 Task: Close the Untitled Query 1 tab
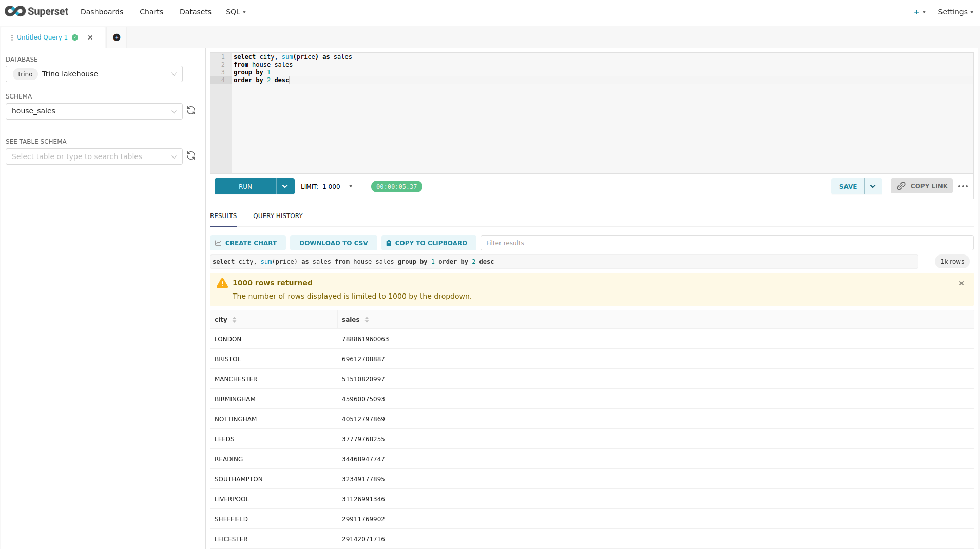[90, 37]
